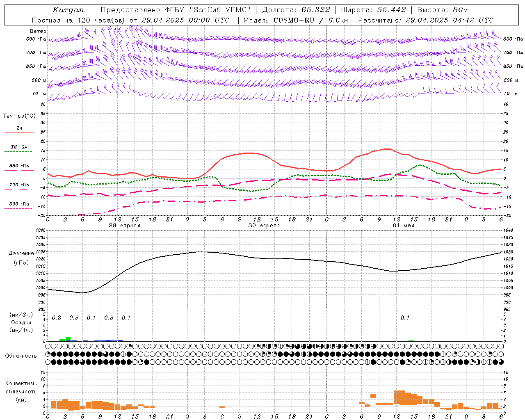The height and width of the screenshot is (420, 525).
Task: Click the forecast start time 00:00 UTC
Action: 209,20
